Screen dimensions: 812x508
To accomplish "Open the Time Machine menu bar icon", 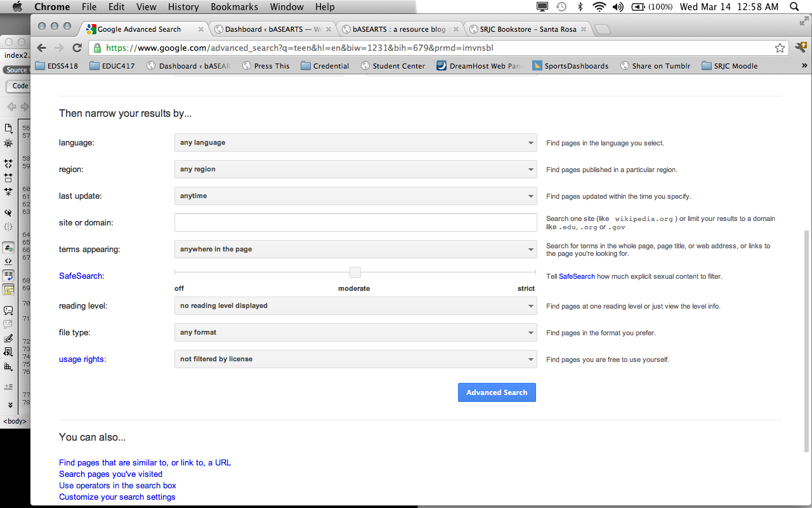I will [x=561, y=7].
